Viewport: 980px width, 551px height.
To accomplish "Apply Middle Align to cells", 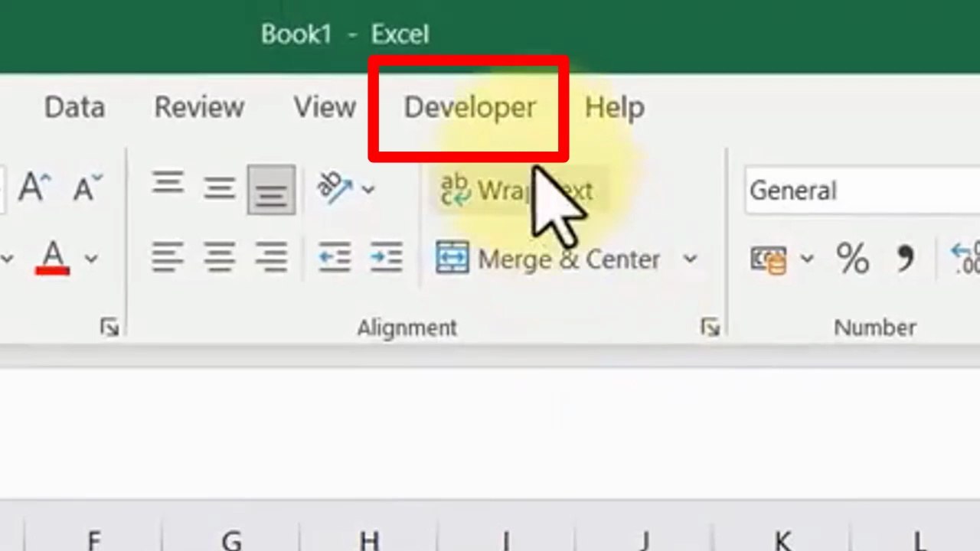I will tap(219, 188).
